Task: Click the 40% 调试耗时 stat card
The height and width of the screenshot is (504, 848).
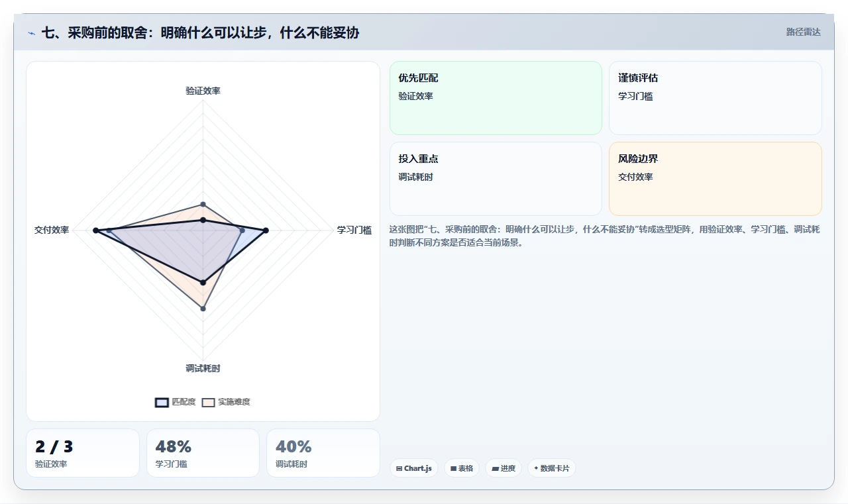Action: [x=323, y=453]
